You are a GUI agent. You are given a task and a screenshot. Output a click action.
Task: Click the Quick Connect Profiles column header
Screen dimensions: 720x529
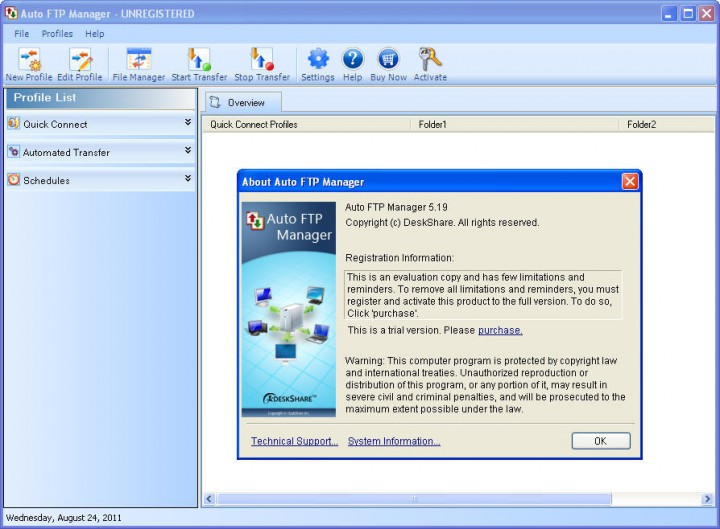pos(306,124)
